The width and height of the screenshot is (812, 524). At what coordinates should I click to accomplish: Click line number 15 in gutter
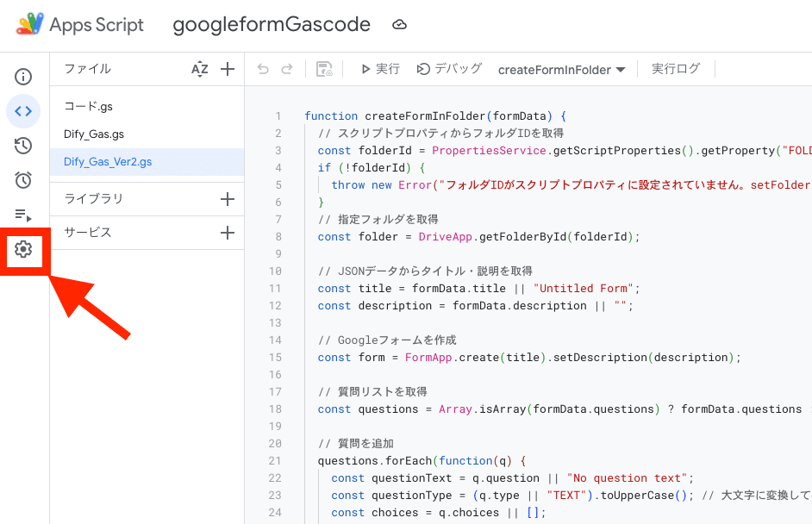pos(275,358)
